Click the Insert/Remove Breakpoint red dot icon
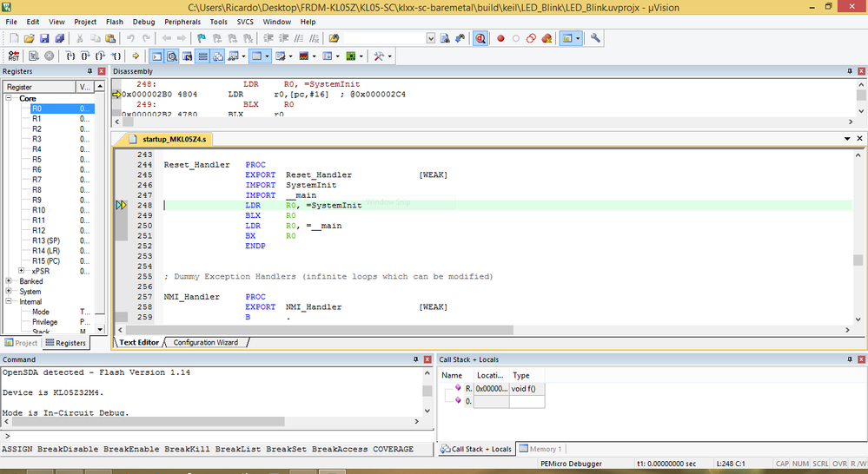 click(500, 39)
